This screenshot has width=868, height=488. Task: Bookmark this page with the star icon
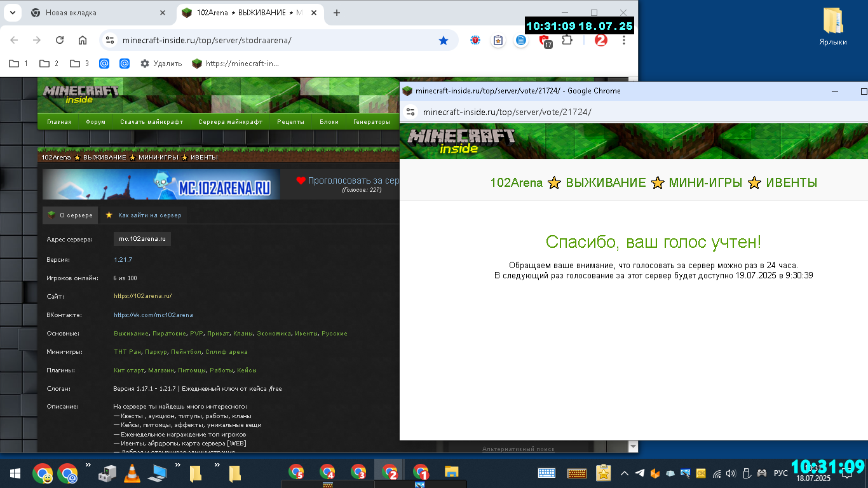pos(444,40)
